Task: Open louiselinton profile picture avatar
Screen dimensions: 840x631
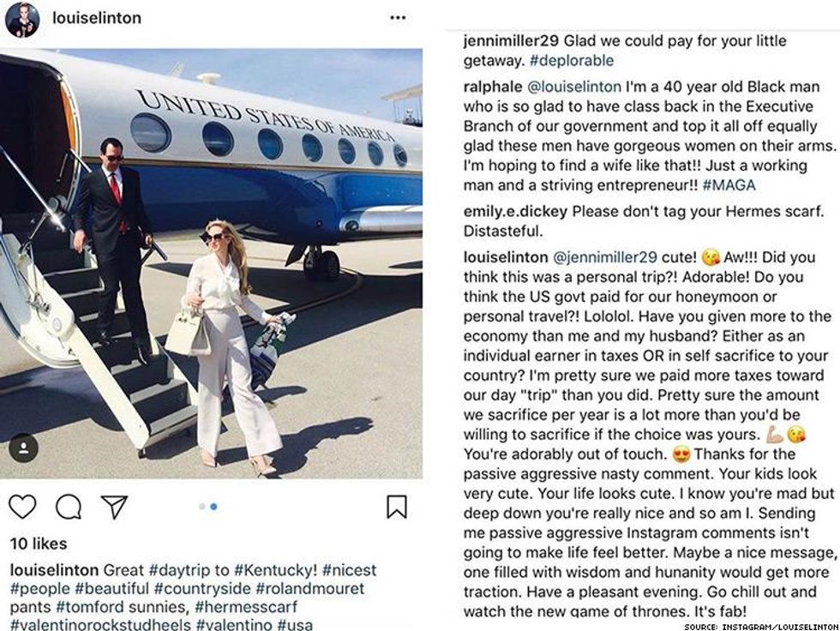Action: 22,19
